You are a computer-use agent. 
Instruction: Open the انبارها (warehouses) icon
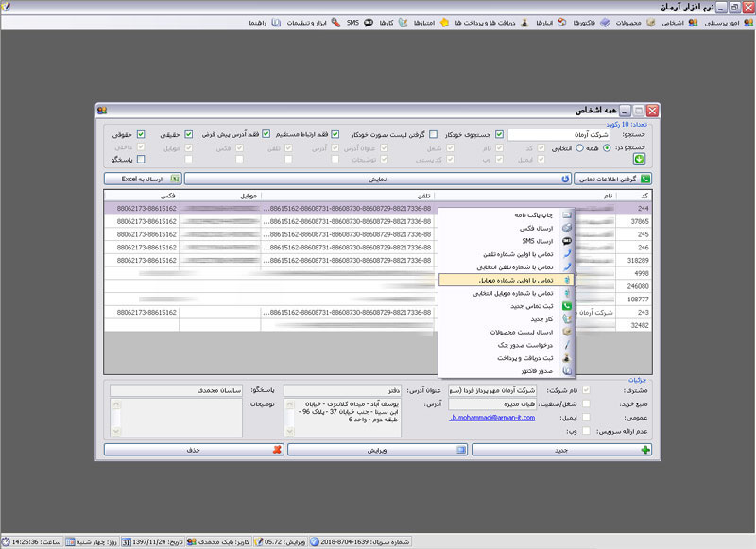click(x=561, y=23)
